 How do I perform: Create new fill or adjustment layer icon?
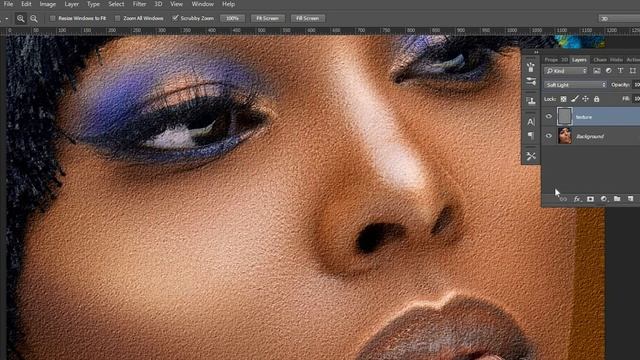pos(604,199)
